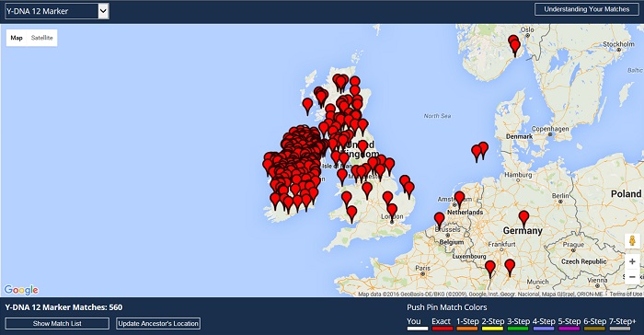
Task: Click the green 3-Step color swatch
Action: (518, 329)
